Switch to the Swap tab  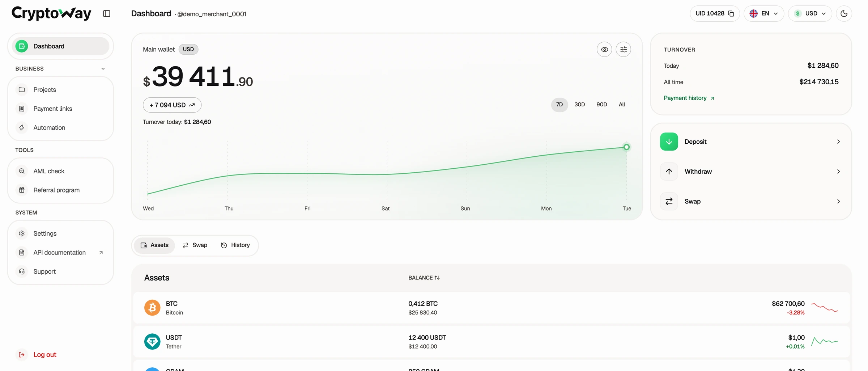(x=195, y=245)
